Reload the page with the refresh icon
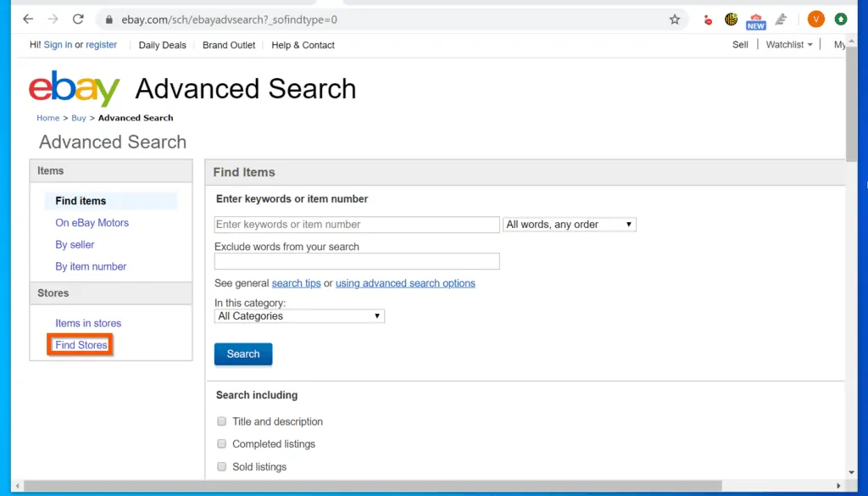This screenshot has width=868, height=496. pos(78,20)
